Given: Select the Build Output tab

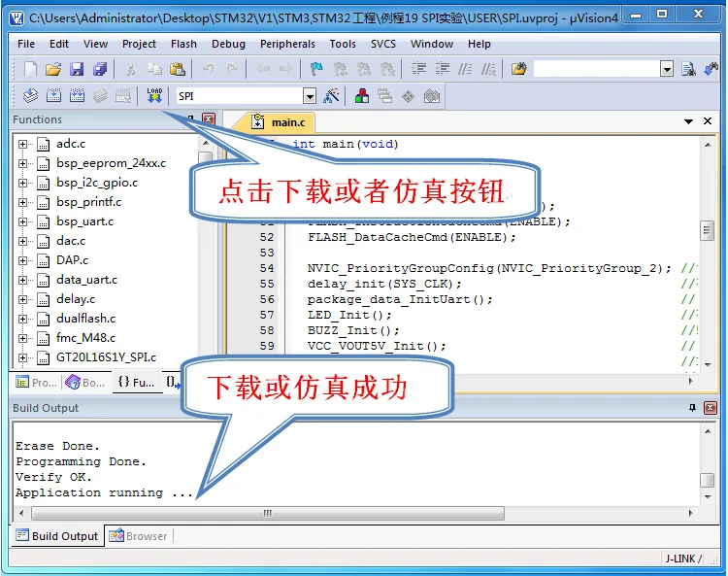Looking at the screenshot, I should tap(57, 536).
